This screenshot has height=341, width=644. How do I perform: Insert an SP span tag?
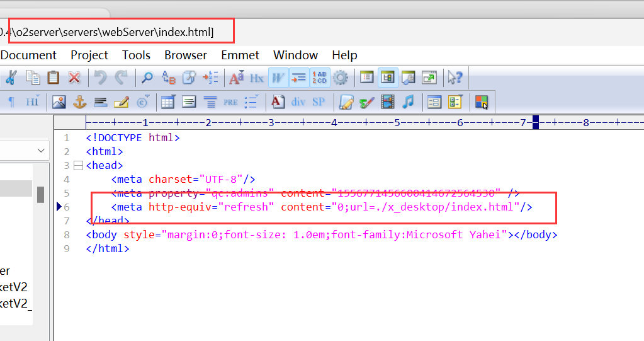pyautogui.click(x=319, y=101)
